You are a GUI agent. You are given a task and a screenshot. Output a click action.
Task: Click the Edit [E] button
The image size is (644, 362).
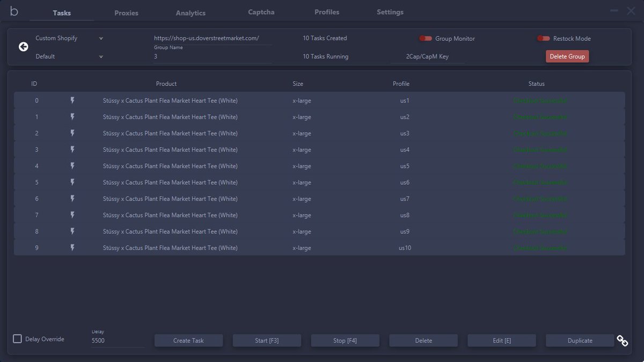click(x=502, y=341)
